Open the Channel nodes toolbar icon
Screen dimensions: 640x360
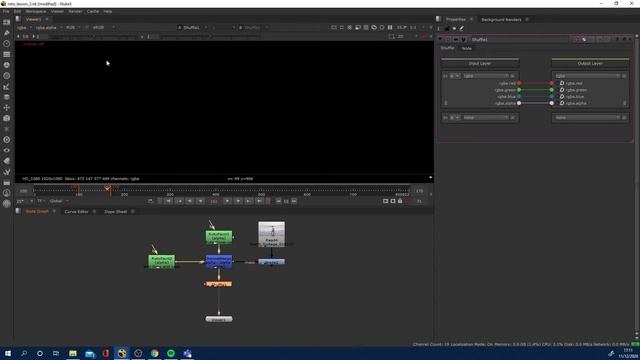(x=7, y=54)
